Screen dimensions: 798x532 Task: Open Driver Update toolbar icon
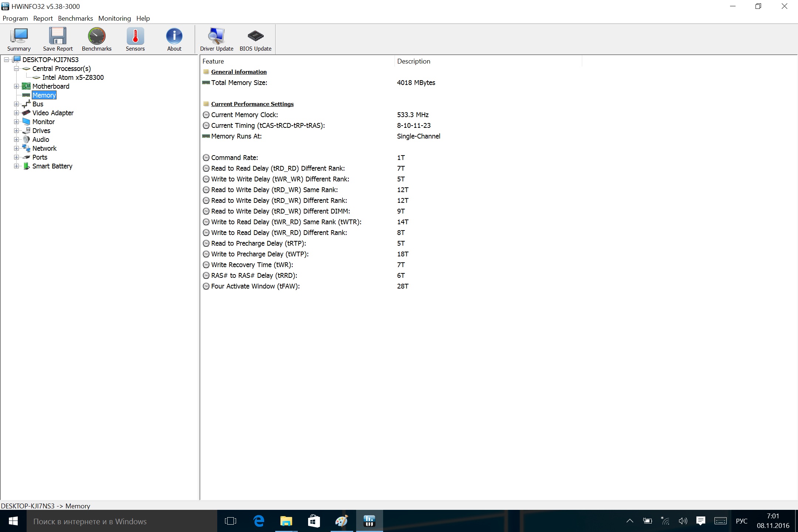click(x=217, y=39)
